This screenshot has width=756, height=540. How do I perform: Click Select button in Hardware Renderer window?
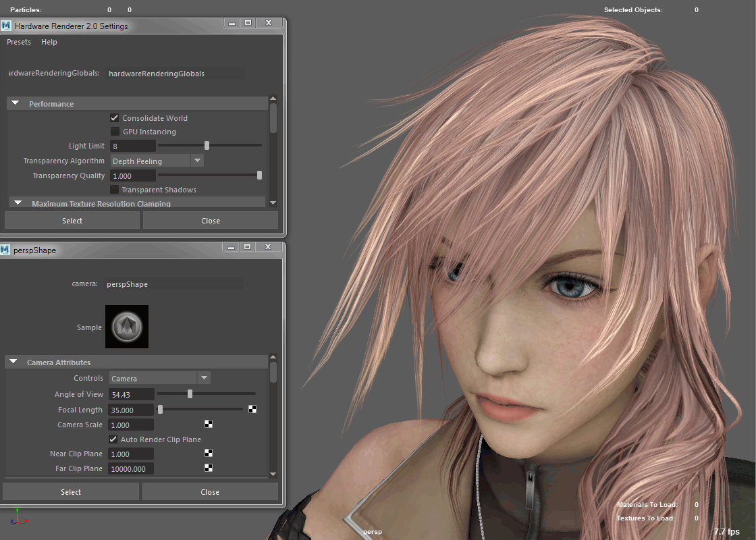tap(72, 220)
